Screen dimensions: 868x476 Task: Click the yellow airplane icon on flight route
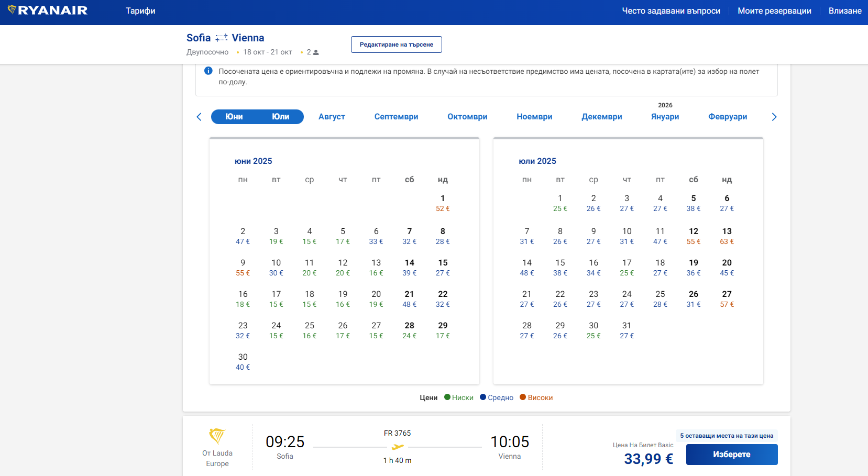(398, 447)
